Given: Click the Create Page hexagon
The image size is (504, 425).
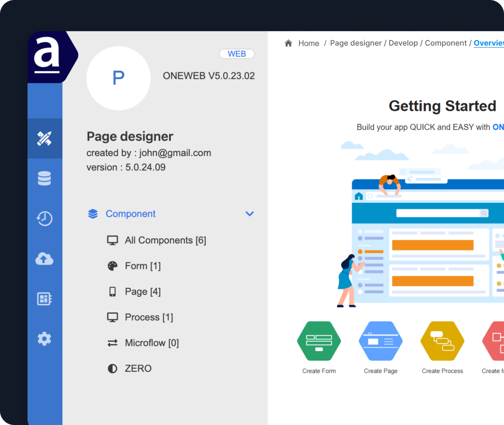Looking at the screenshot, I should point(380,341).
